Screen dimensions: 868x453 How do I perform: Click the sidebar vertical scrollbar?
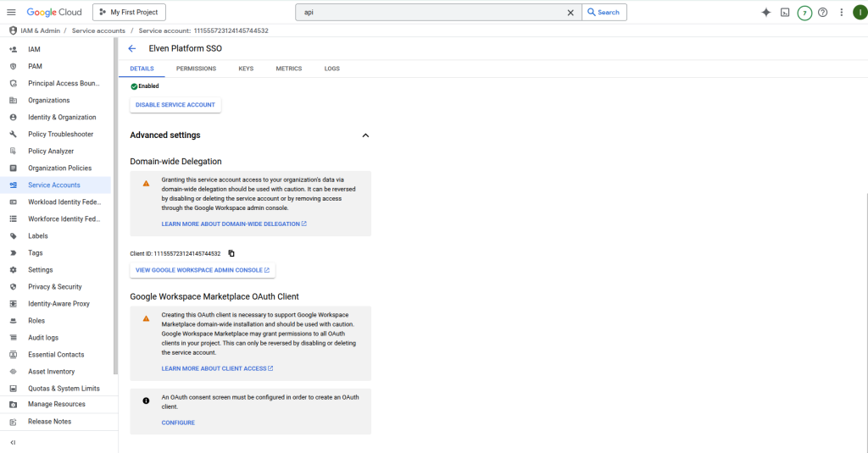115,207
